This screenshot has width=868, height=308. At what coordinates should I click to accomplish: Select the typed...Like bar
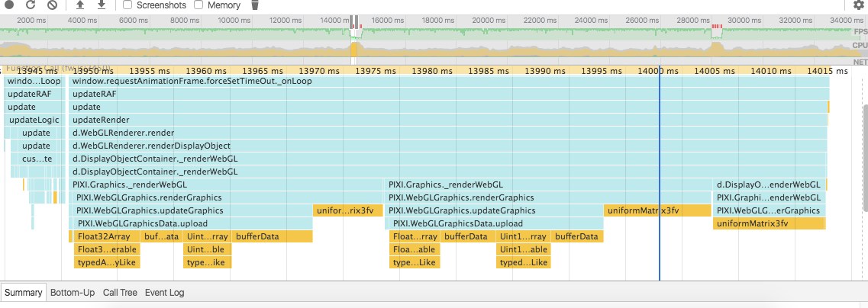[x=523, y=263]
